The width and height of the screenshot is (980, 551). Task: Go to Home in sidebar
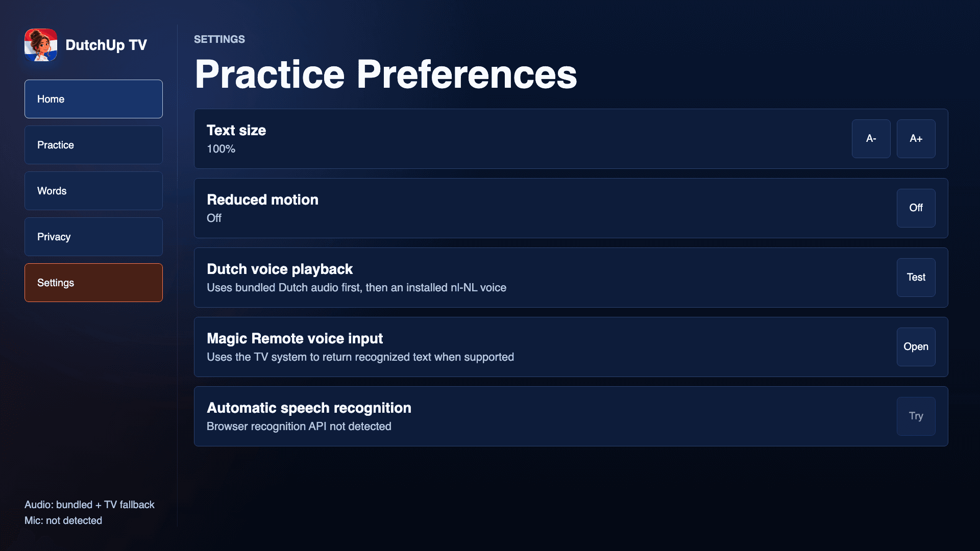pyautogui.click(x=93, y=99)
